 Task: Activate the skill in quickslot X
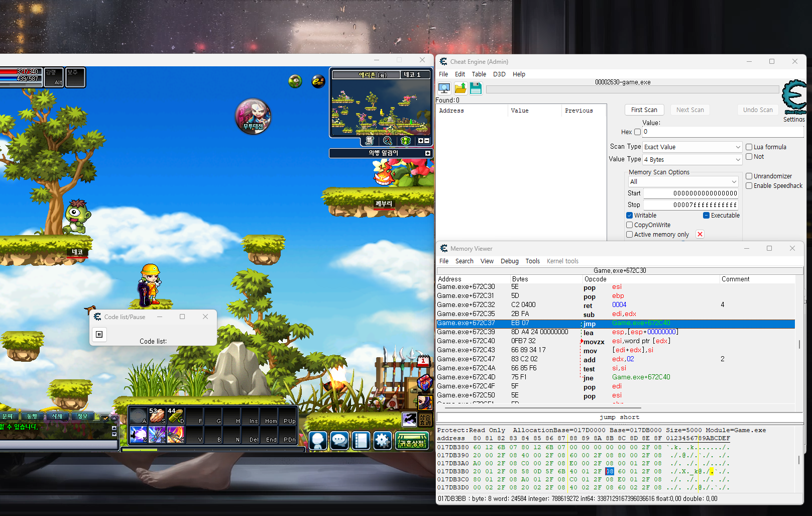(157, 434)
